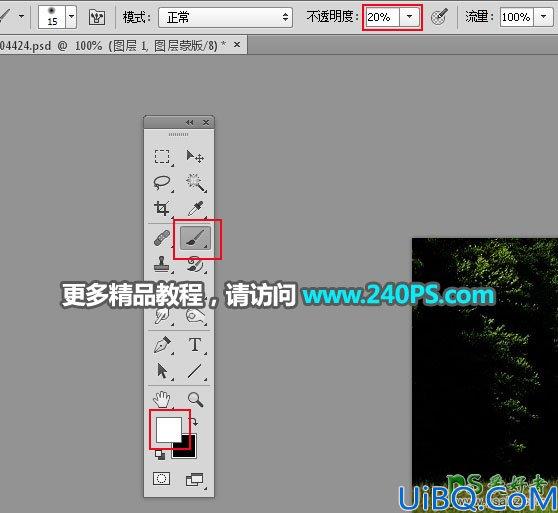558x513 pixels.
Task: Click the opacity field showing 20%
Action: tap(383, 17)
